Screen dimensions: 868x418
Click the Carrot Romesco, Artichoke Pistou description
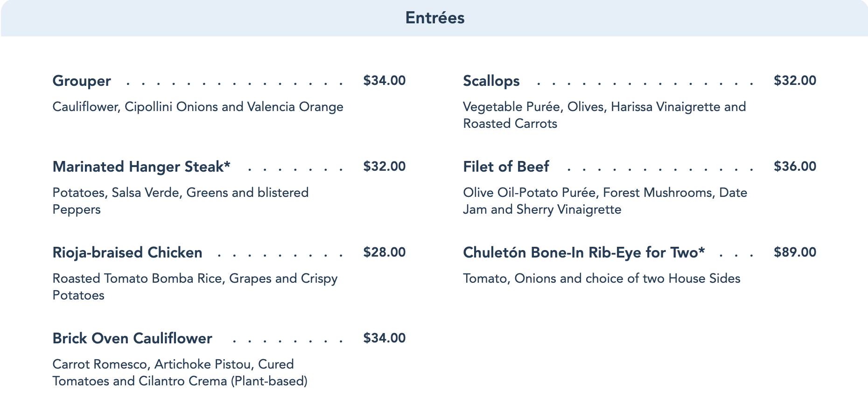[x=180, y=372]
